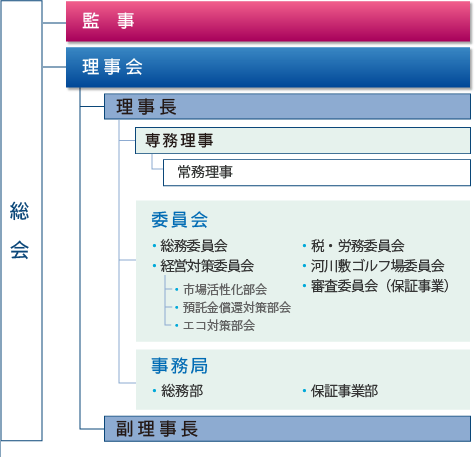
Task: Click the 事務局 heading
Action: [179, 366]
